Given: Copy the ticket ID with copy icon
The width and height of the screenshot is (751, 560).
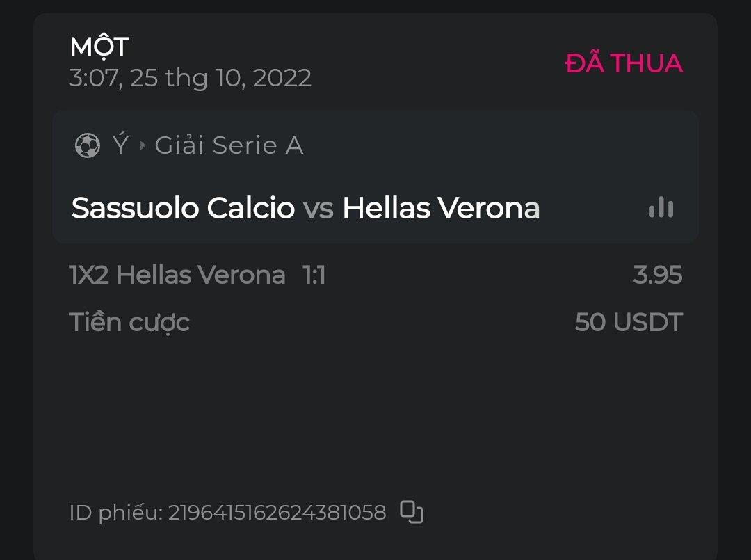Looking at the screenshot, I should pyautogui.click(x=412, y=512).
